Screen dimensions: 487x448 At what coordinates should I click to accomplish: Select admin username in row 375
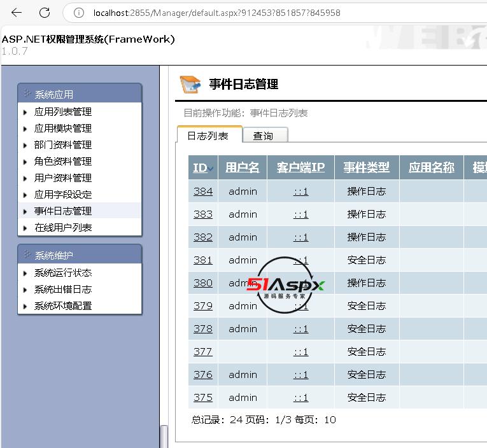(243, 397)
